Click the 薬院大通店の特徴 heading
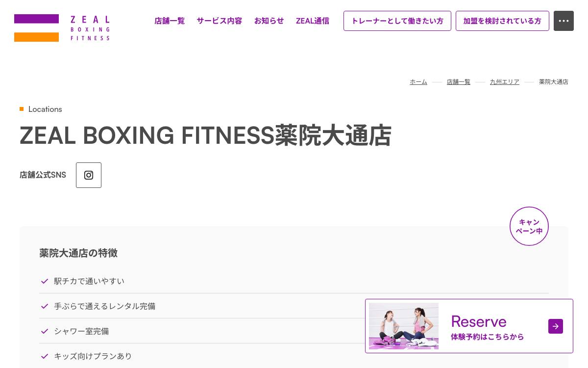The height and width of the screenshot is (368, 588). [x=78, y=253]
